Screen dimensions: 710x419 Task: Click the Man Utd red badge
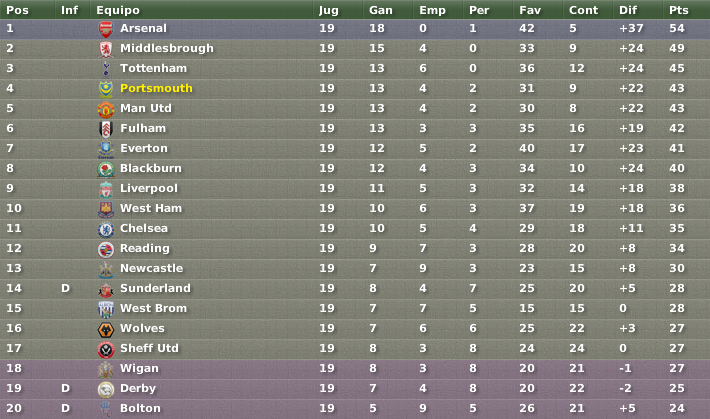(x=106, y=109)
